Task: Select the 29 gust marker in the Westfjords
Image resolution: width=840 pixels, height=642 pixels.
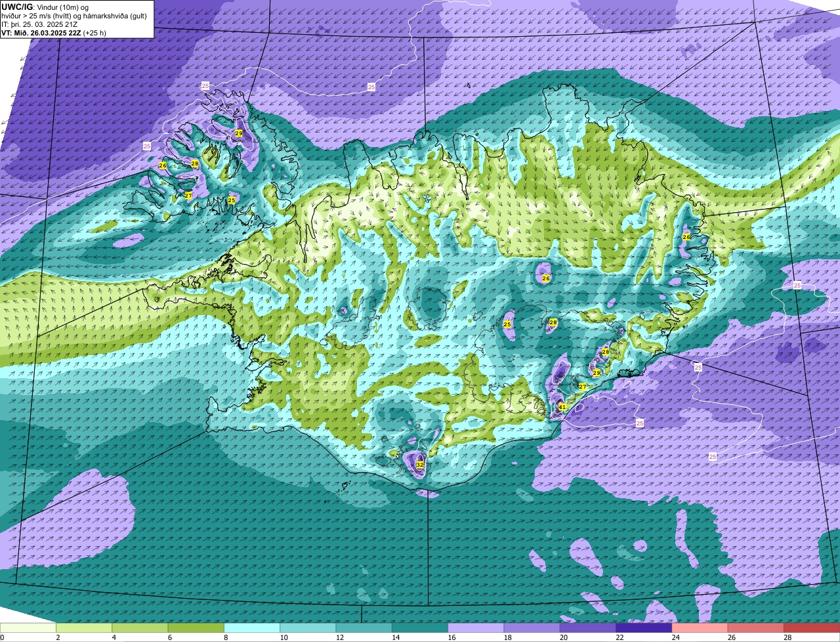Action: point(239,133)
